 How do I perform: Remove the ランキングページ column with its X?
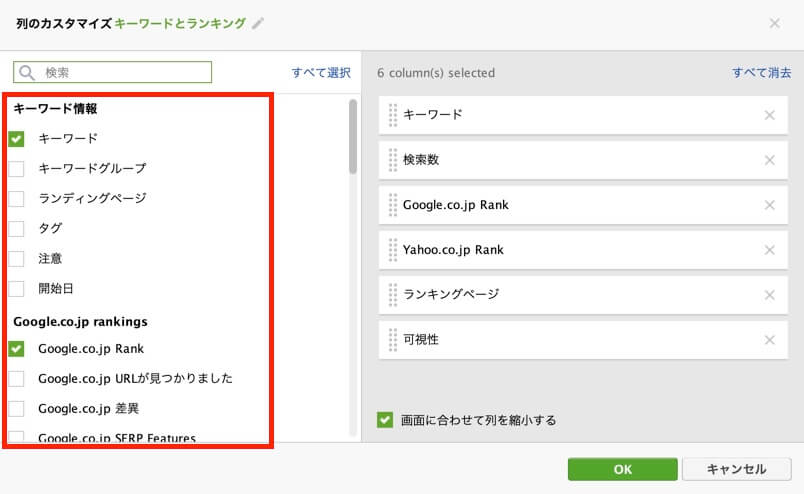tap(769, 295)
